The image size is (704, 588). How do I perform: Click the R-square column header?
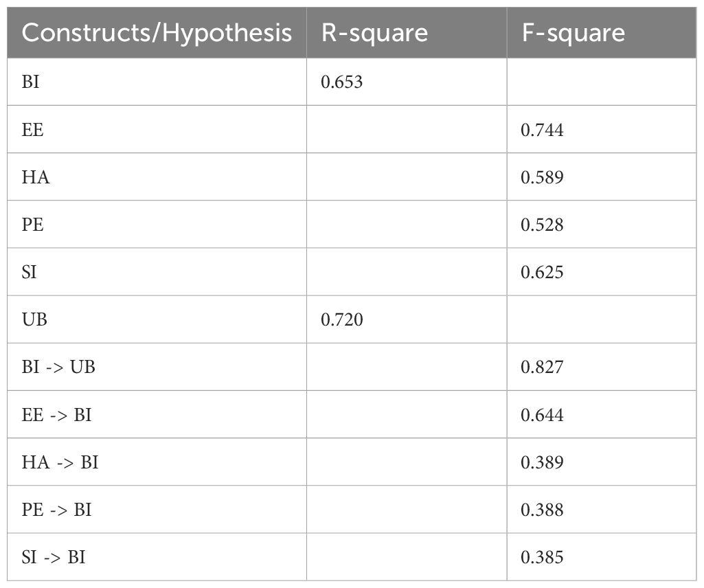point(374,33)
